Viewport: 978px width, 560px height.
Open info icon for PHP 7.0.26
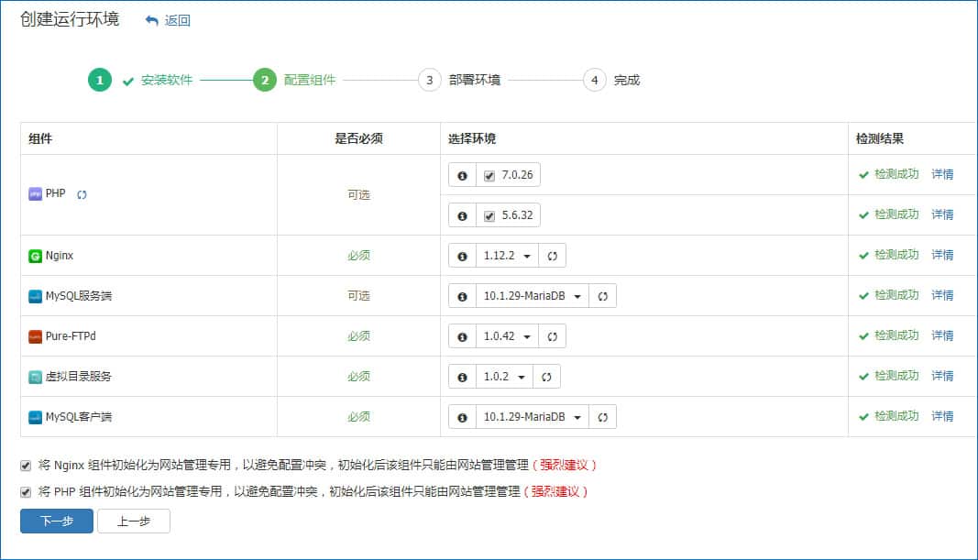(x=462, y=175)
